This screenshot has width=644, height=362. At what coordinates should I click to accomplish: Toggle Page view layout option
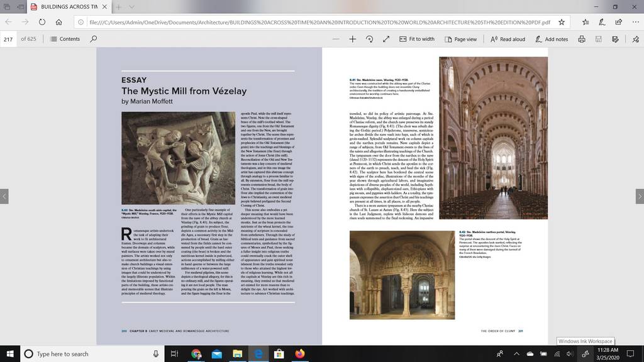pyautogui.click(x=460, y=39)
